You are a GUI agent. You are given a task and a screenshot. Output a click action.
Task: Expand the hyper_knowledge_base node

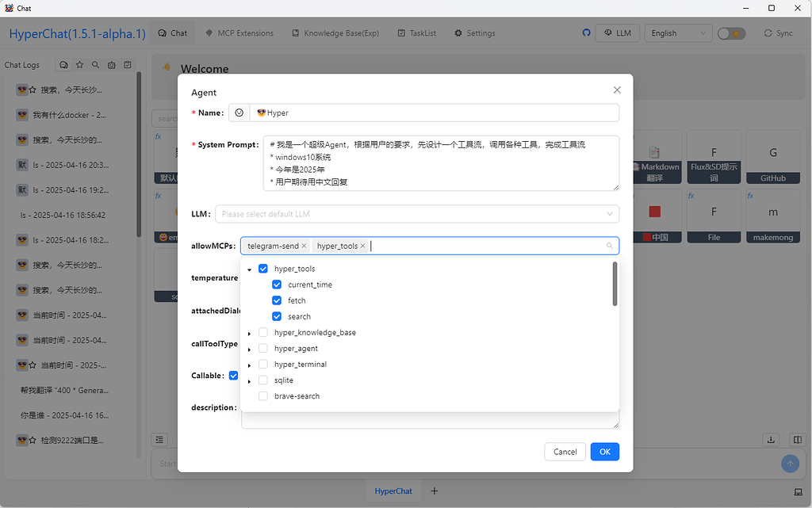tap(250, 334)
